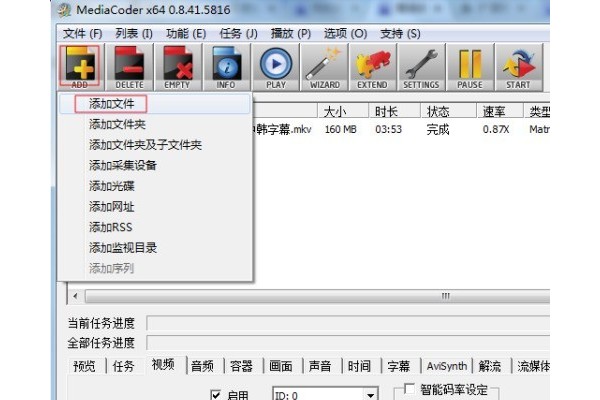600x400 pixels.
Task: Switch to the AviSynth tab
Action: (x=447, y=366)
